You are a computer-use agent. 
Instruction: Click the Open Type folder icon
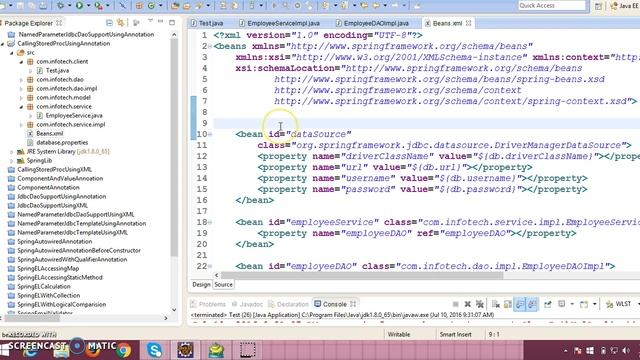click(x=176, y=6)
